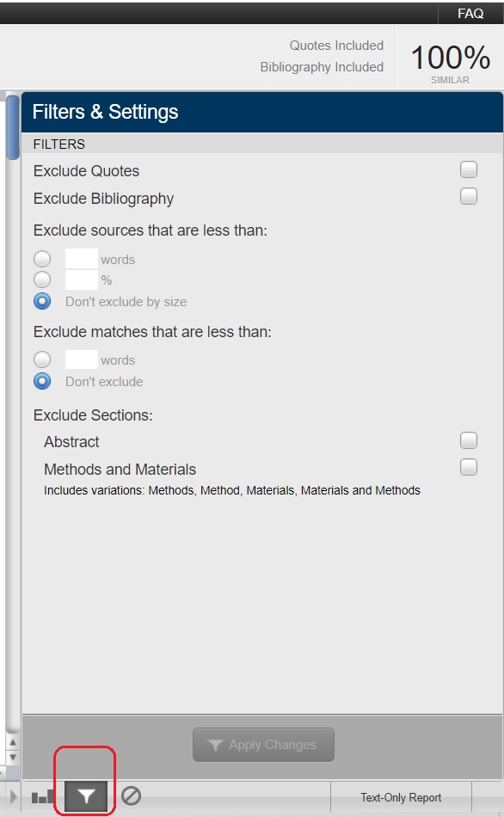Check the Exclude Bibliography checkbox
Image resolution: width=504 pixels, height=817 pixels.
click(469, 196)
